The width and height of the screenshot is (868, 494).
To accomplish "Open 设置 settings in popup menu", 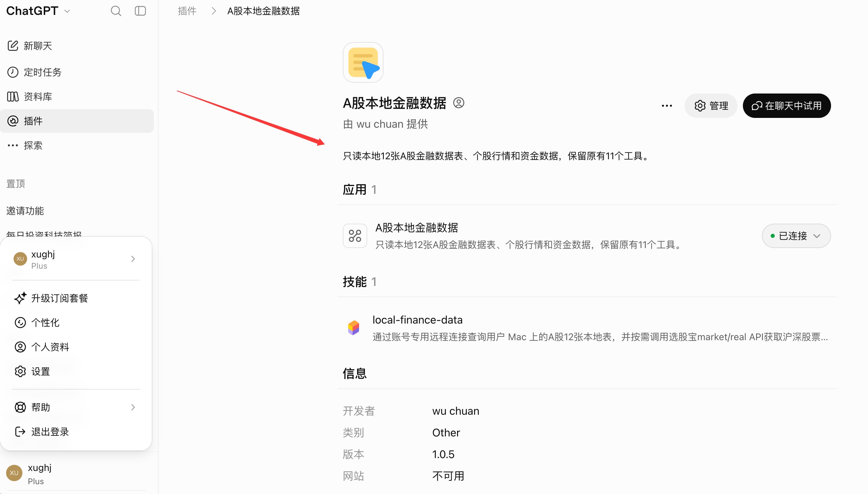I will click(76, 372).
